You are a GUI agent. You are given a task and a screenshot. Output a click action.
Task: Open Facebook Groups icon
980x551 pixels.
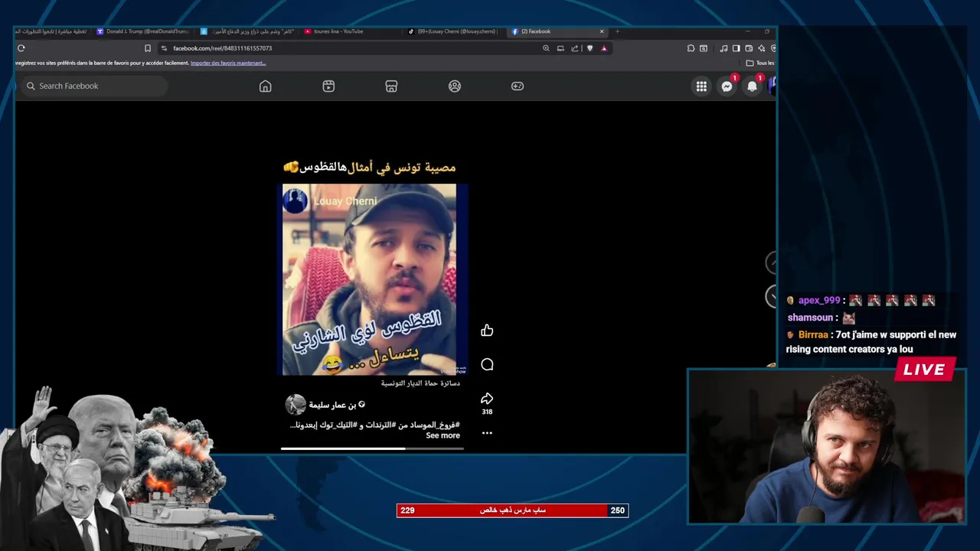tap(455, 86)
